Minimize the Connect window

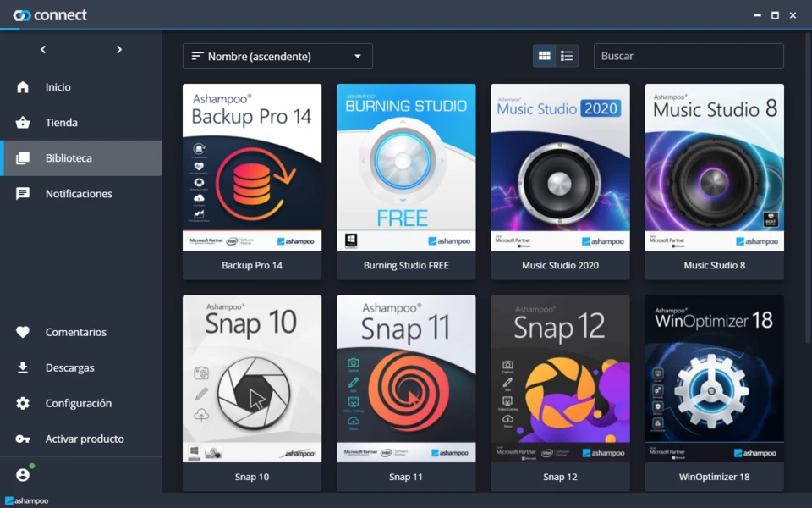pos(757,15)
